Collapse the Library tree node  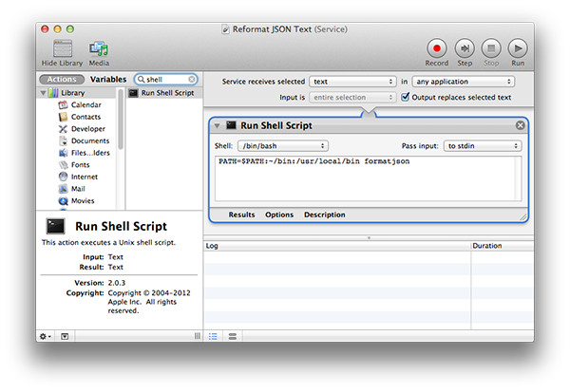coord(44,93)
